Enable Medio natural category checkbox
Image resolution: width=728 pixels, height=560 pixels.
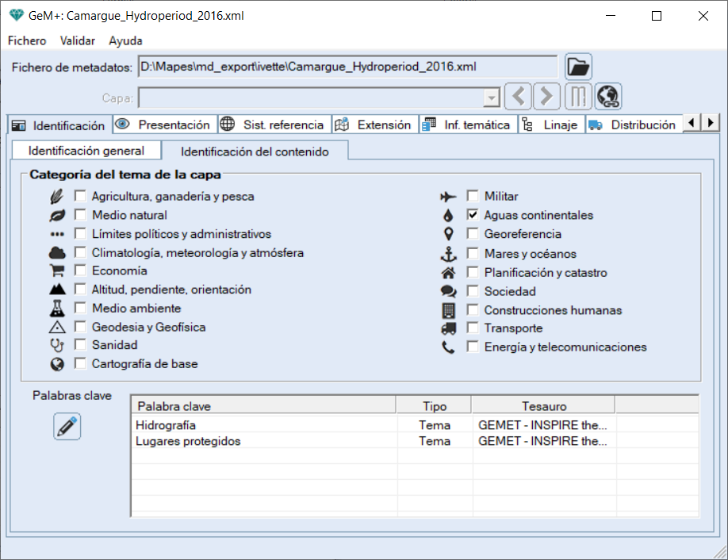coord(80,215)
